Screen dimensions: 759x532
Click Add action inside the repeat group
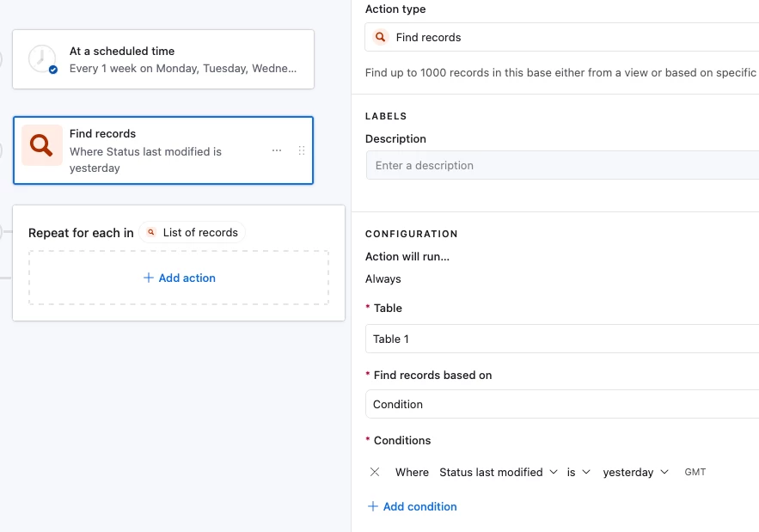click(x=187, y=278)
